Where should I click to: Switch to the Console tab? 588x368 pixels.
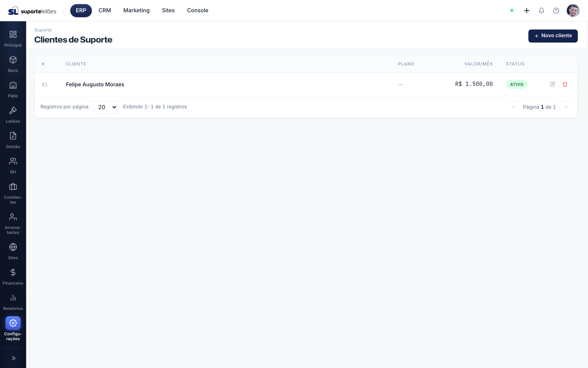pos(198,10)
